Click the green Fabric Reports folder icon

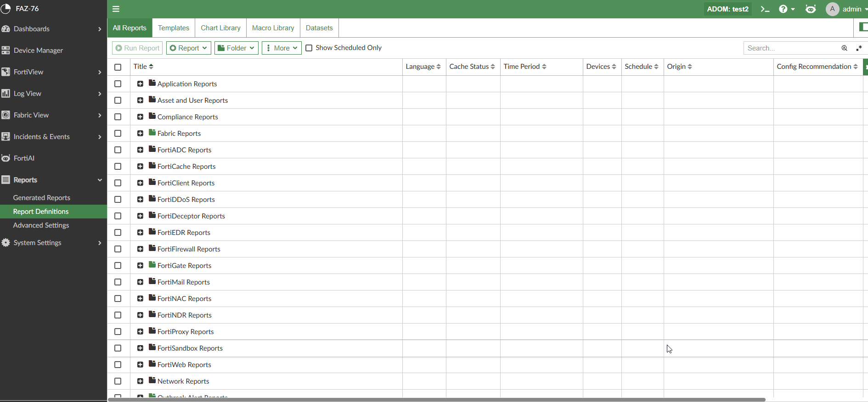pyautogui.click(x=152, y=132)
